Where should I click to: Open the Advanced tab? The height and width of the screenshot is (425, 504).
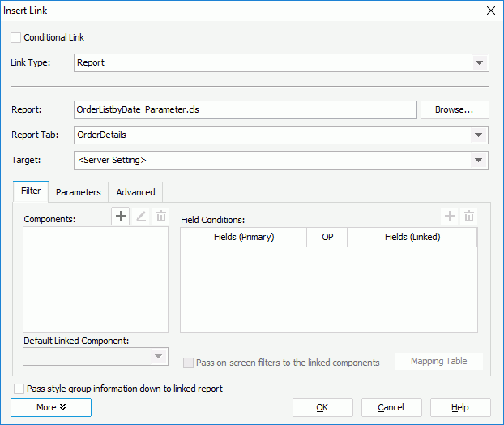(135, 192)
